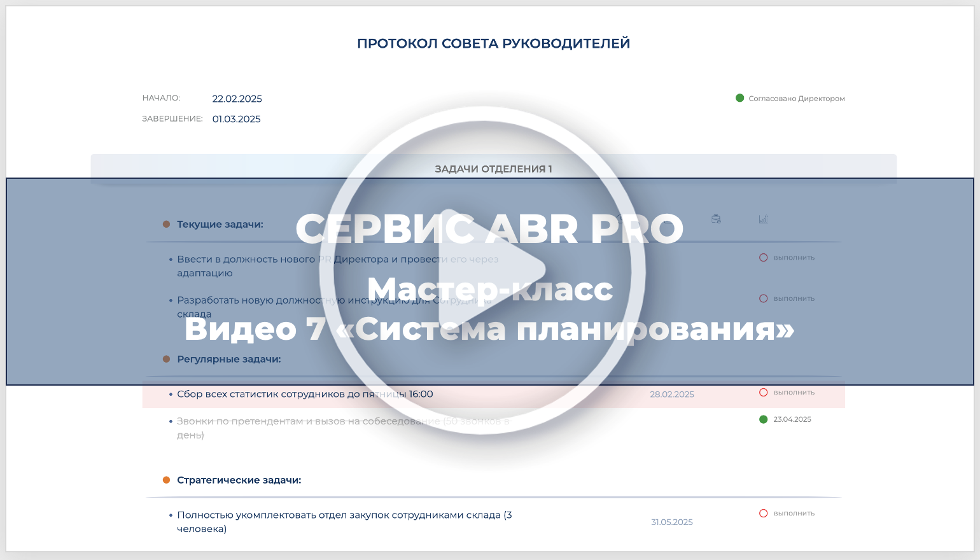The width and height of the screenshot is (980, 560).
Task: Click end date 01.03.2025
Action: (x=237, y=119)
